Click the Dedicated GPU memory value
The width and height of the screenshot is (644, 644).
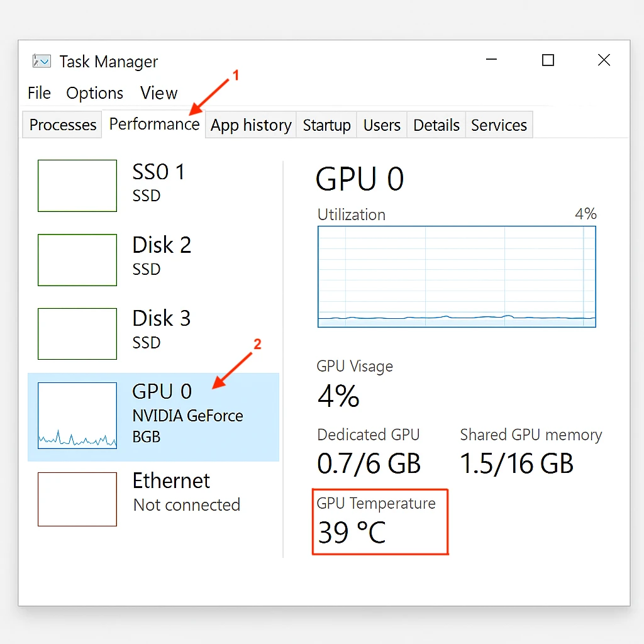[x=369, y=464]
